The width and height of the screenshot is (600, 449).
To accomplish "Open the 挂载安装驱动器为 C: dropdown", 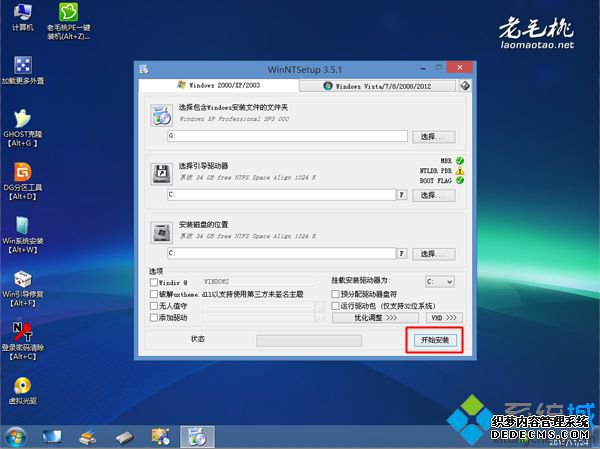I will [440, 282].
